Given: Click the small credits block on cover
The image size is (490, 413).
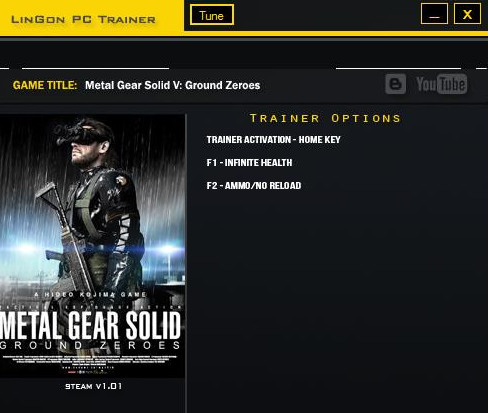Looking at the screenshot, I should coord(90,363).
